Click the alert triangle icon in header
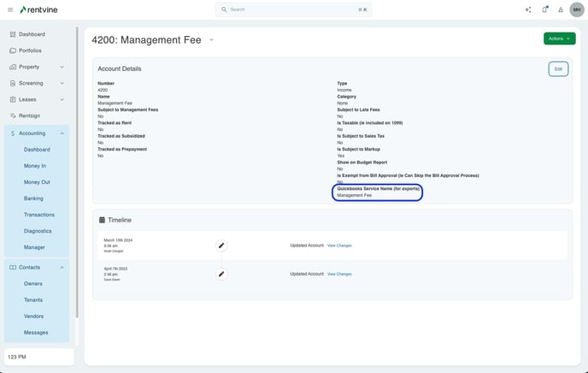The image size is (588, 373). (x=561, y=9)
